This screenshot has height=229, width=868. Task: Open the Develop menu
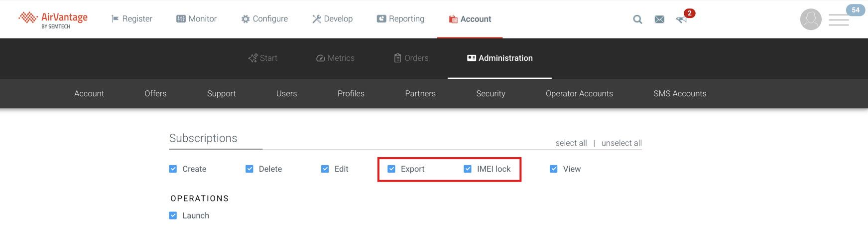pos(332,19)
